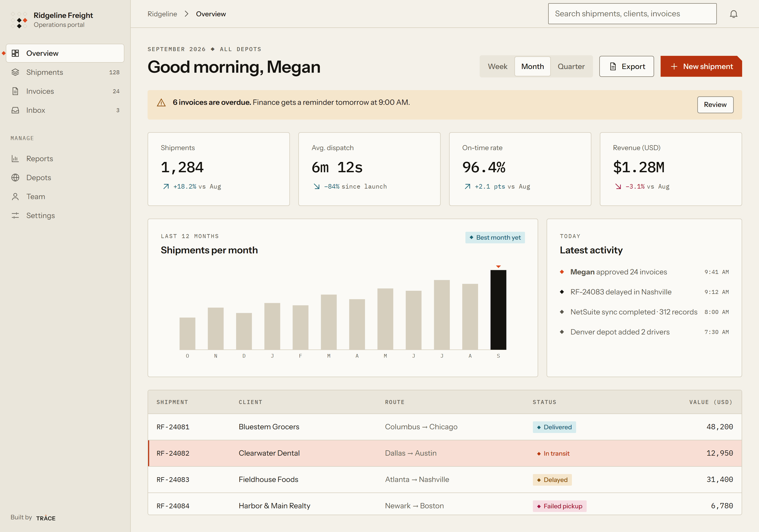Image resolution: width=759 pixels, height=532 pixels.
Task: Click the Shipments layers icon in sidebar
Action: tap(15, 72)
